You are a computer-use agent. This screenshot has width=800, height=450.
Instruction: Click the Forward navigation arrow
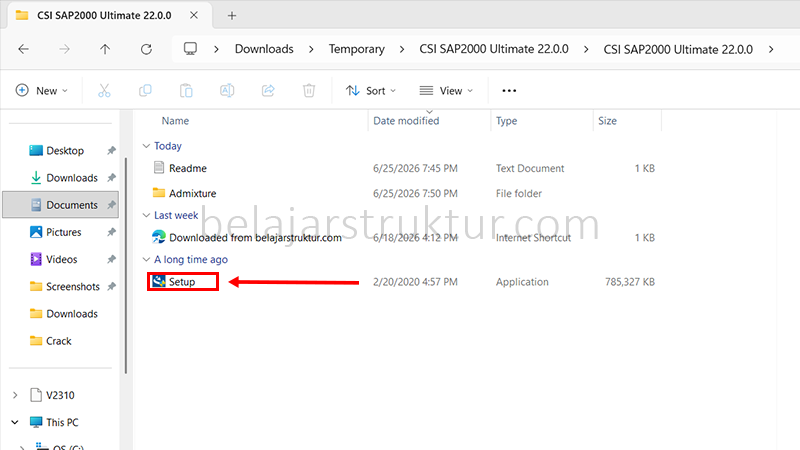tap(64, 49)
